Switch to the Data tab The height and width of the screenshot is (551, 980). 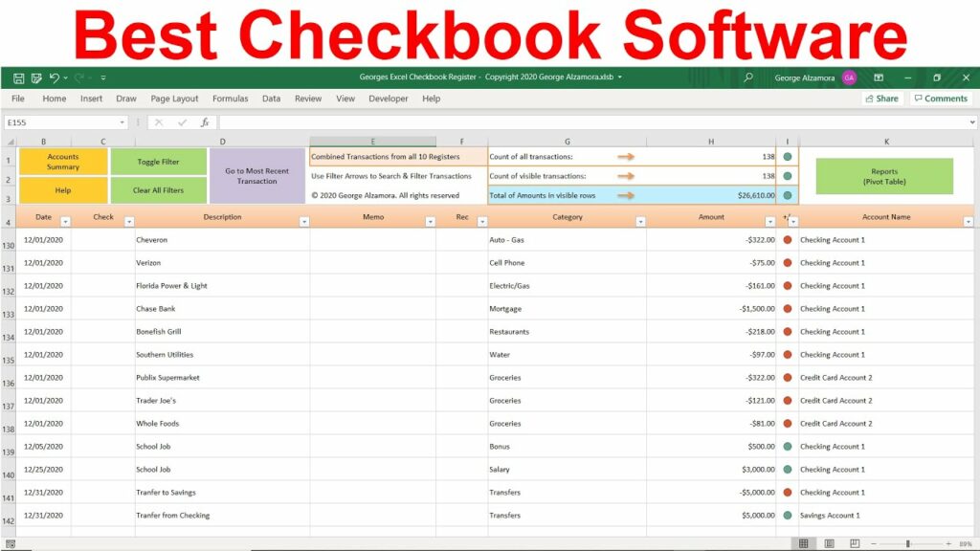[271, 99]
